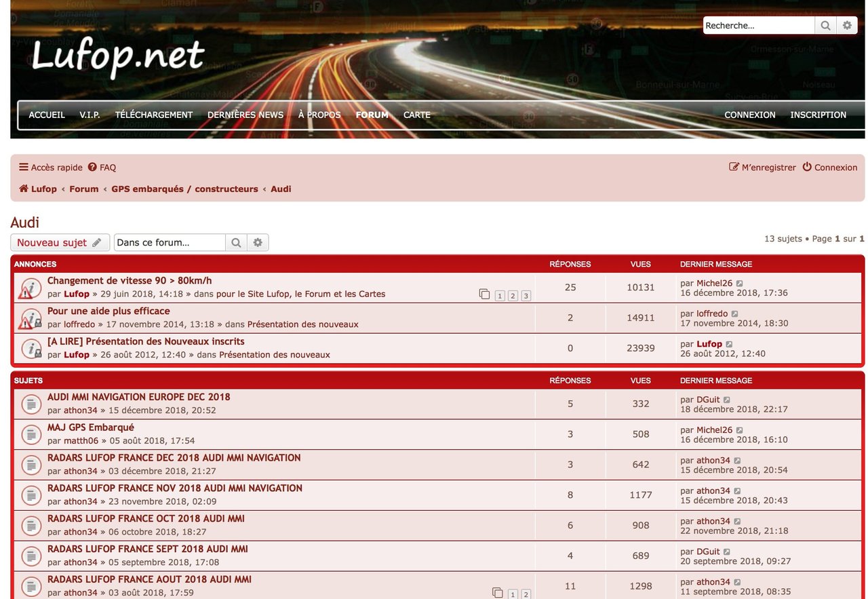Click the M'enregistrer link
Screen dimensions: 868x599
[x=762, y=168]
